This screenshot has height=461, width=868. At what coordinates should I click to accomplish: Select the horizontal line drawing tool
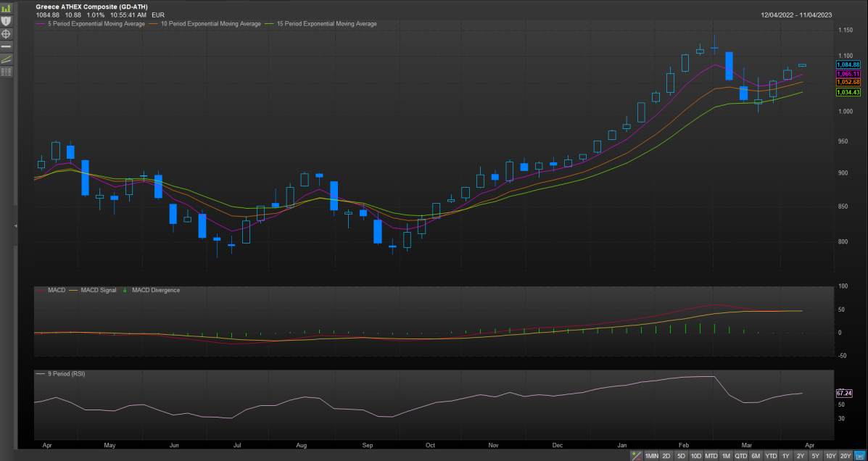6,46
